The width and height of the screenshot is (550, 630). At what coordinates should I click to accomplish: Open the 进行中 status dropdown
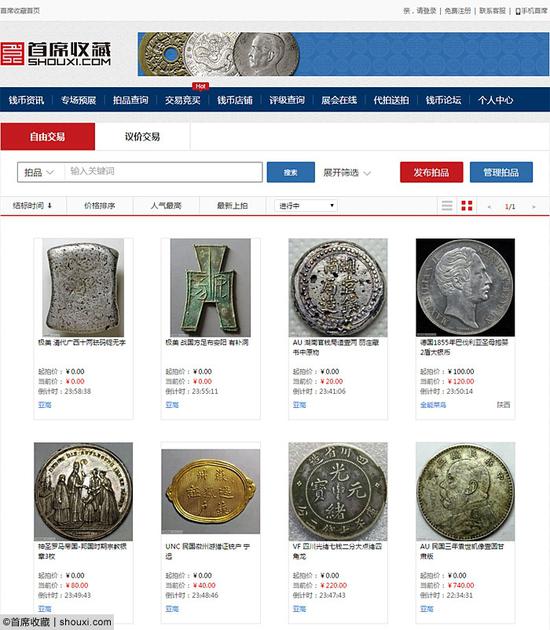pyautogui.click(x=306, y=206)
